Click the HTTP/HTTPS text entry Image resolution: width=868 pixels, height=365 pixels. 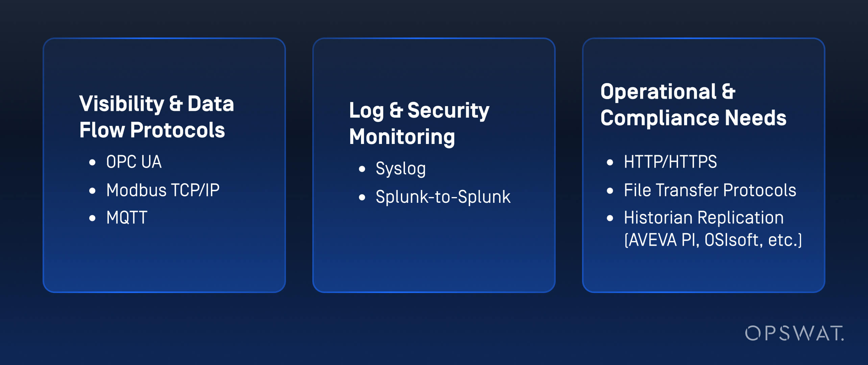pos(670,162)
